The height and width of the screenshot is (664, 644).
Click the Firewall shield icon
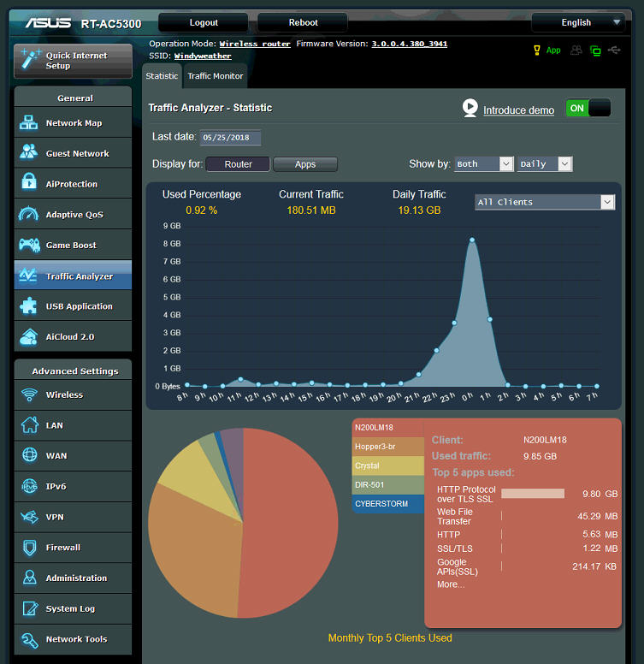[x=28, y=548]
